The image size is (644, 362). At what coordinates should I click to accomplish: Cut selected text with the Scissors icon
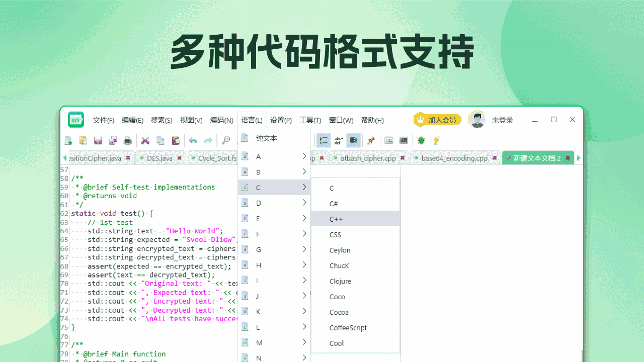(x=145, y=140)
